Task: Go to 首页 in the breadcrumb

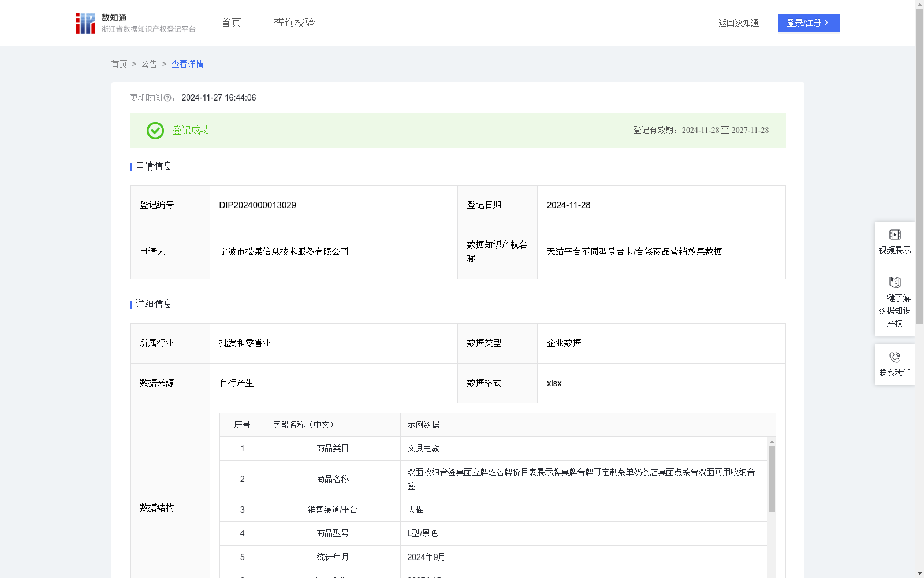Action: coord(119,64)
